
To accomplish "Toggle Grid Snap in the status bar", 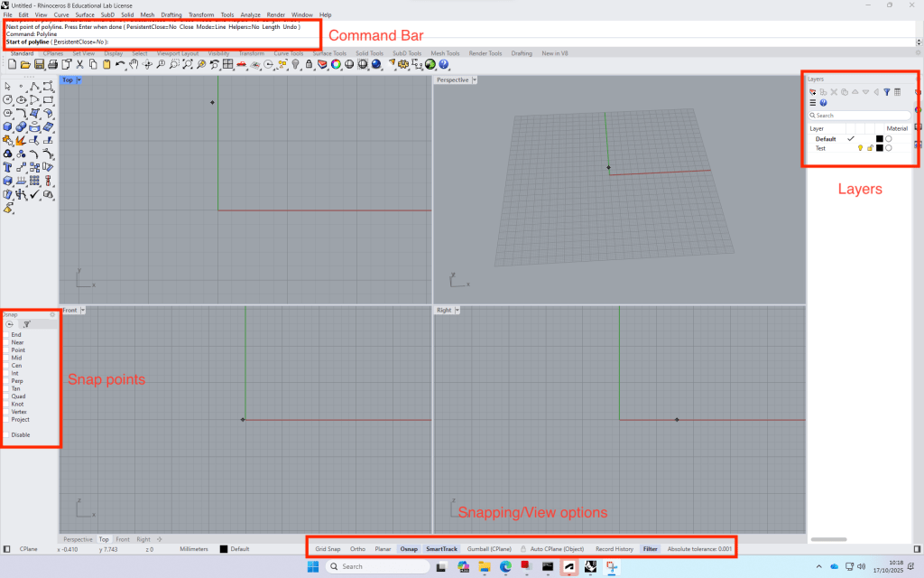I will (328, 548).
